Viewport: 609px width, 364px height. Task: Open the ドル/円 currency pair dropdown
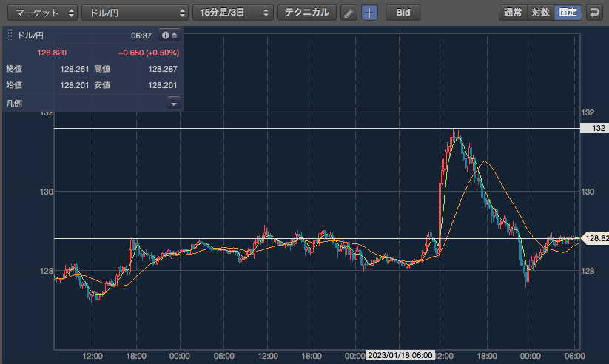(135, 13)
